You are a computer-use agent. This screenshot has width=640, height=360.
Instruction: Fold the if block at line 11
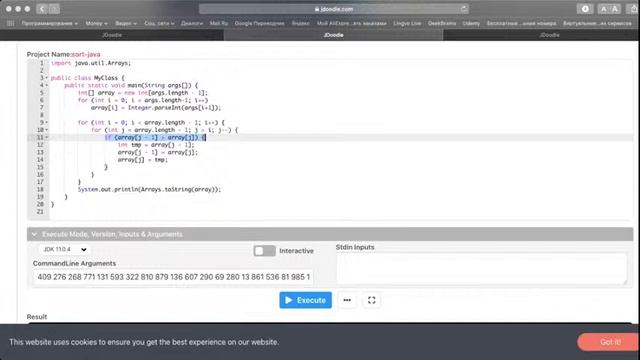click(47, 137)
